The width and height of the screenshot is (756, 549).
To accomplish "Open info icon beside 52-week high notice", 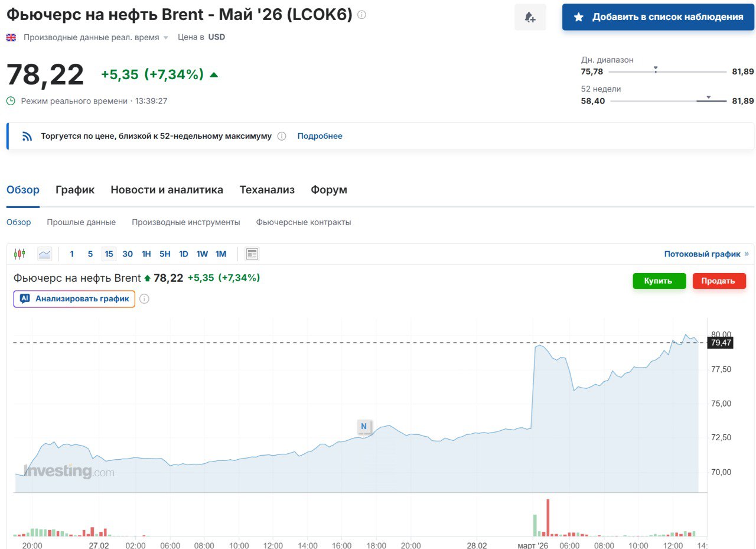I will [282, 137].
